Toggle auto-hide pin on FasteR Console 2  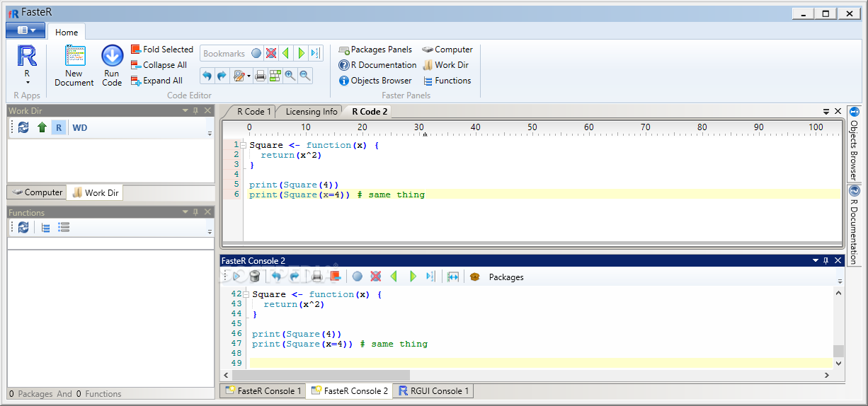click(826, 261)
